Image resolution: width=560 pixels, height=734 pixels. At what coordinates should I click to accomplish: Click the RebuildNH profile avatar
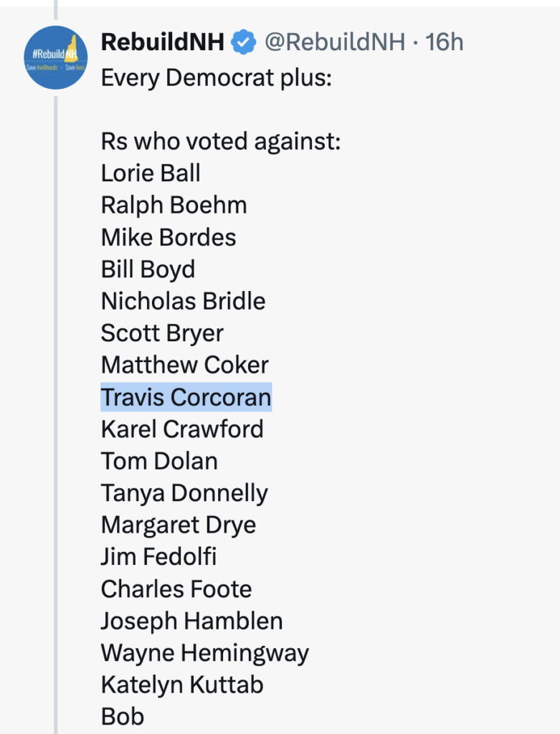click(56, 57)
